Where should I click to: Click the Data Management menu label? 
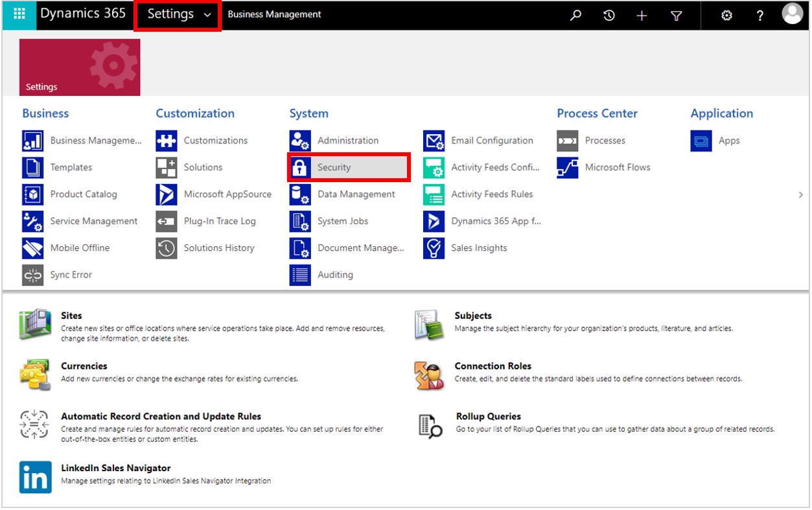click(356, 194)
